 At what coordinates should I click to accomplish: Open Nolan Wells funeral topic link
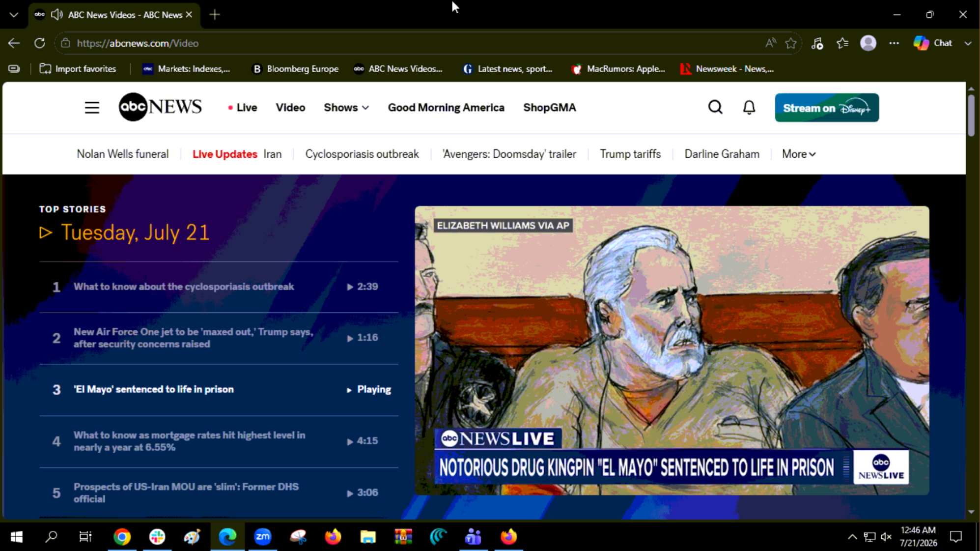tap(123, 154)
